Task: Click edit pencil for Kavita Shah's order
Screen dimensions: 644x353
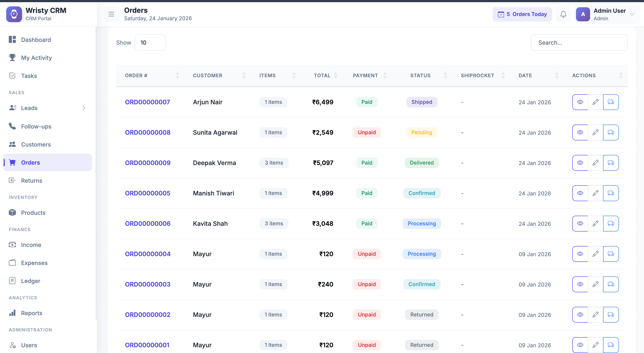Action: (x=595, y=224)
